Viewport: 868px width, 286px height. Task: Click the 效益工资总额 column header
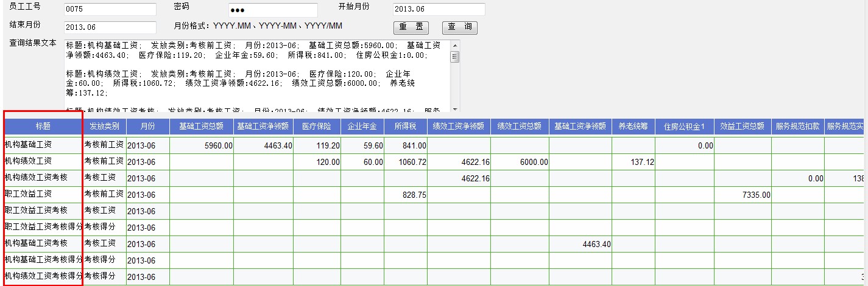[x=743, y=127]
